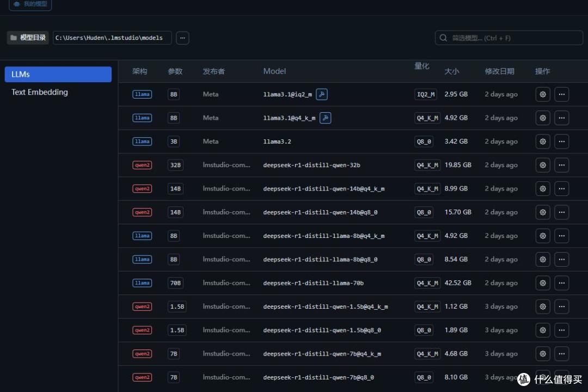This screenshot has width=588, height=392.
Task: Sort by 参数 column header
Action: (x=175, y=71)
